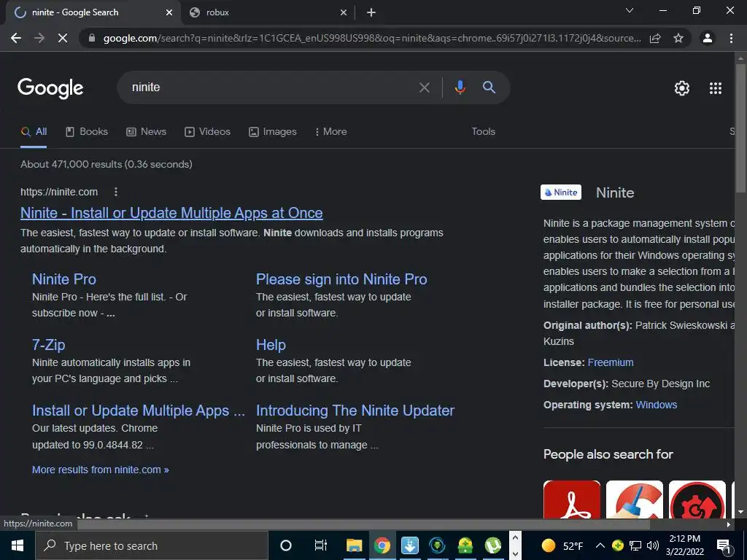
Task: Open Google settings gear
Action: 682,88
